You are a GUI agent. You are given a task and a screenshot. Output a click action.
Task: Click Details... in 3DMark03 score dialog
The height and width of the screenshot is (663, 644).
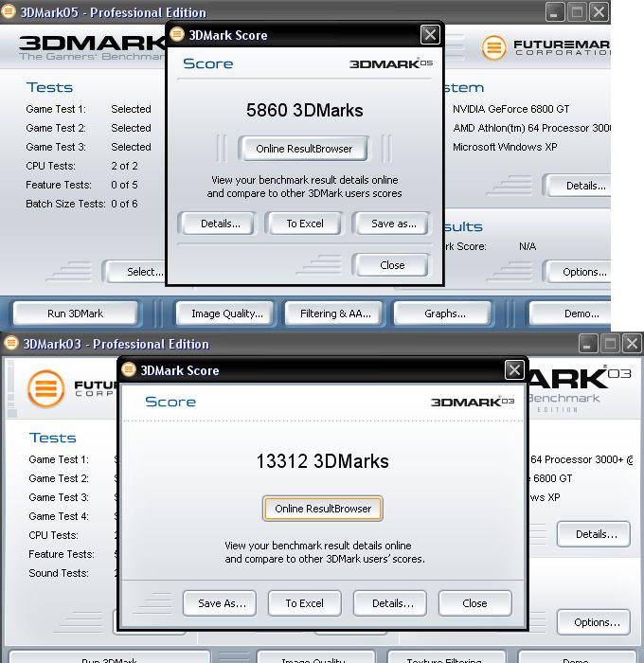[390, 603]
